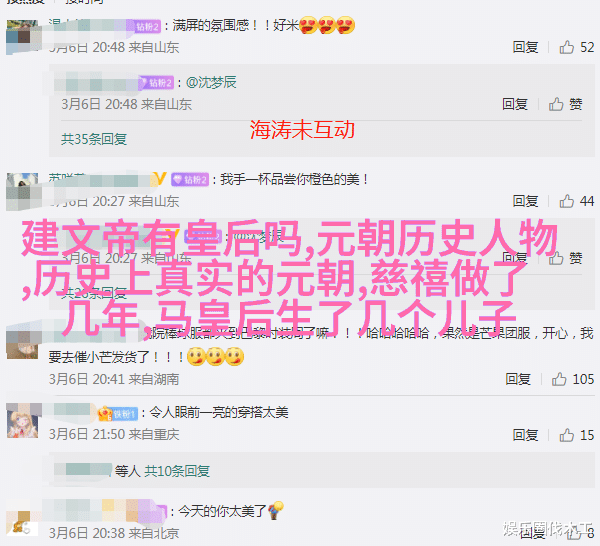Click the yellow V verified badge
Image resolution: width=600 pixels, height=546 pixels.
161,178
